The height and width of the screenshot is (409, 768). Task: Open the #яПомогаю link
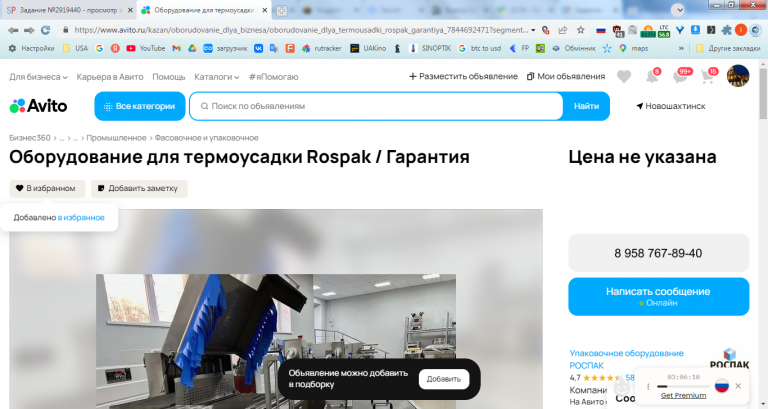click(273, 77)
